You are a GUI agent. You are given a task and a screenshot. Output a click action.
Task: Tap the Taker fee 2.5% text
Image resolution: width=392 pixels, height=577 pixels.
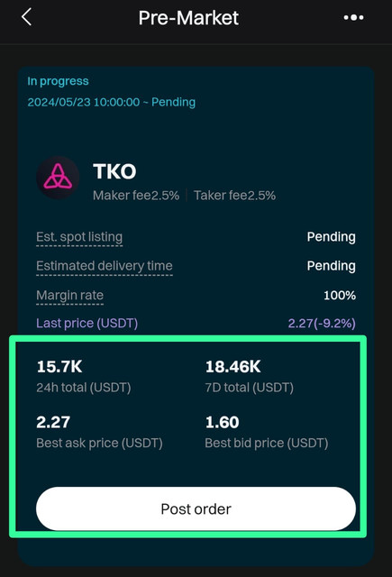pyautogui.click(x=234, y=196)
